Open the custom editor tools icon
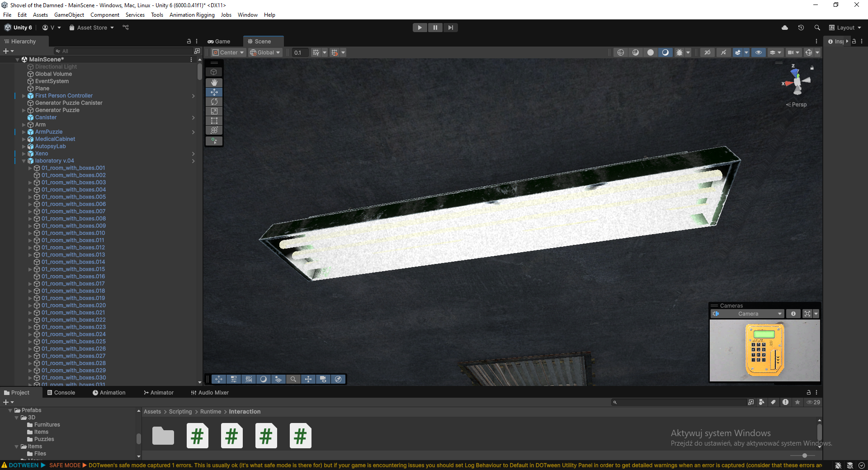 pos(214,141)
